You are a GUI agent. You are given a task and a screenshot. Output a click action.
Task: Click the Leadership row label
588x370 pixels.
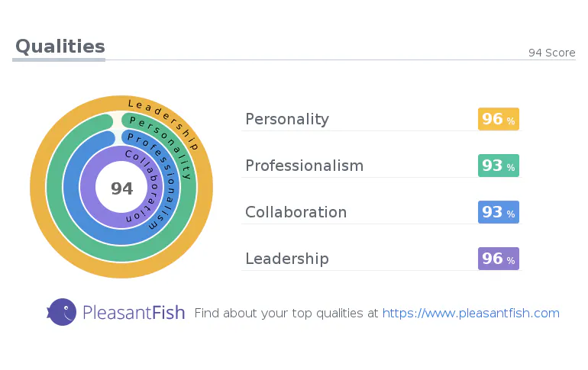(x=287, y=259)
